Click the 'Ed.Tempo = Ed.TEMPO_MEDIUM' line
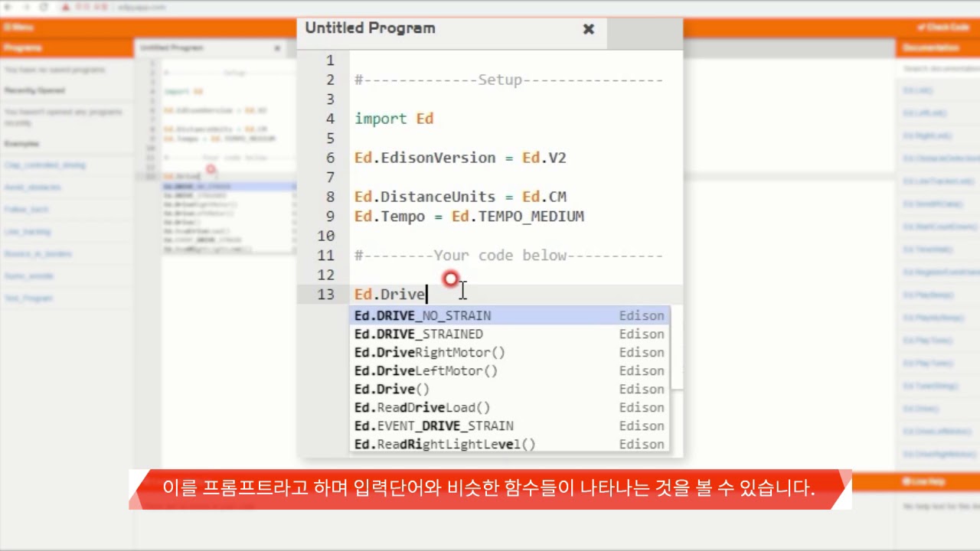This screenshot has width=980, height=551. [469, 217]
